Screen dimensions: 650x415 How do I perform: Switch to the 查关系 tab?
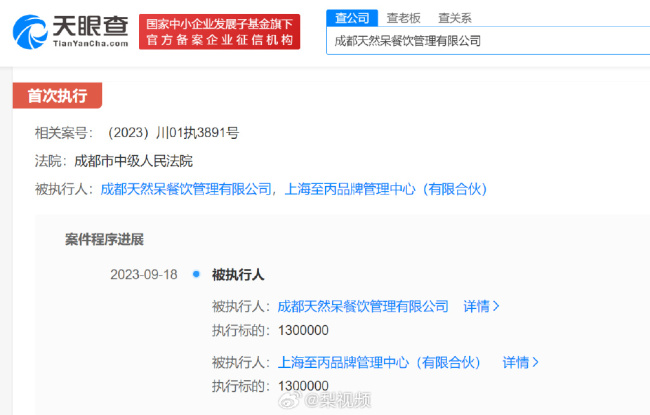click(454, 17)
